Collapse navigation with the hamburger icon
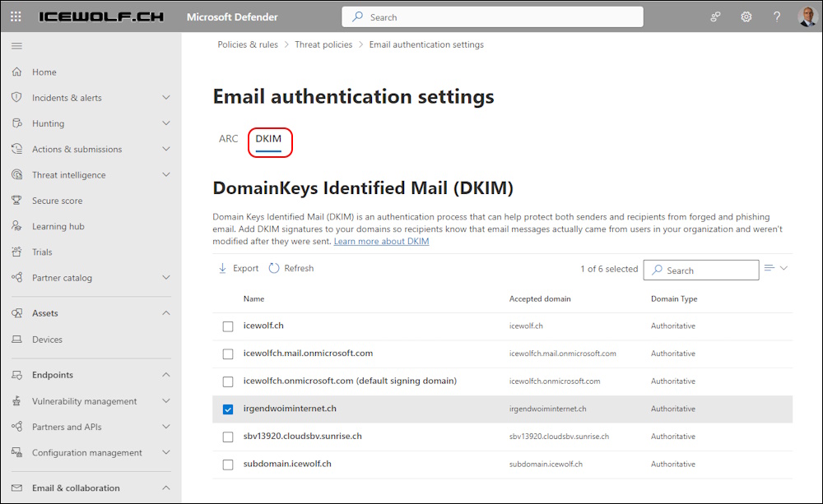The height and width of the screenshot is (504, 823). [x=16, y=46]
